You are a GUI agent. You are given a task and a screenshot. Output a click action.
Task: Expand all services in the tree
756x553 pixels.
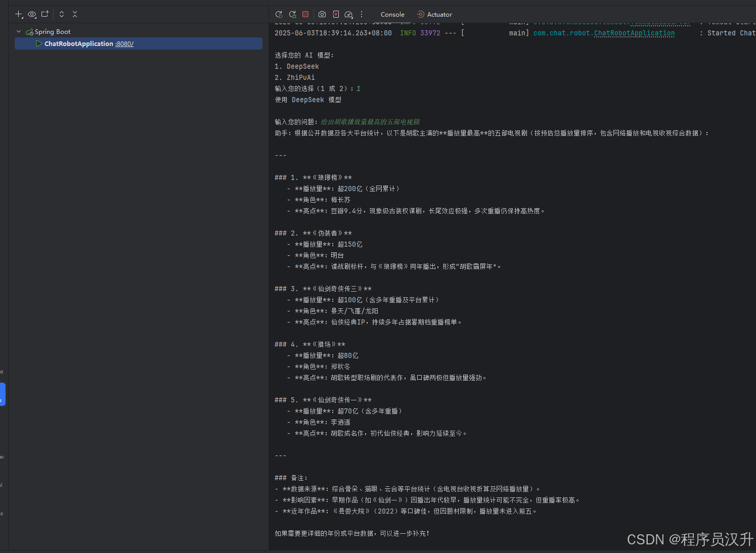pos(62,14)
